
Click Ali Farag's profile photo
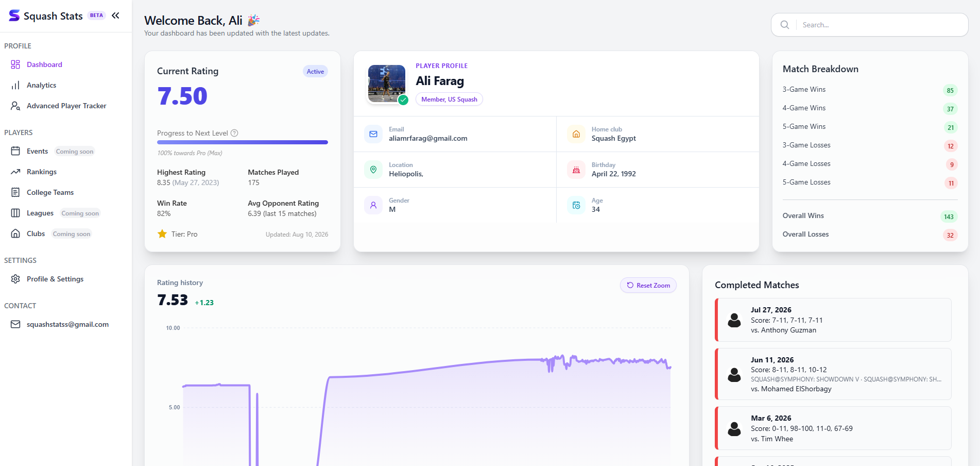pos(387,84)
